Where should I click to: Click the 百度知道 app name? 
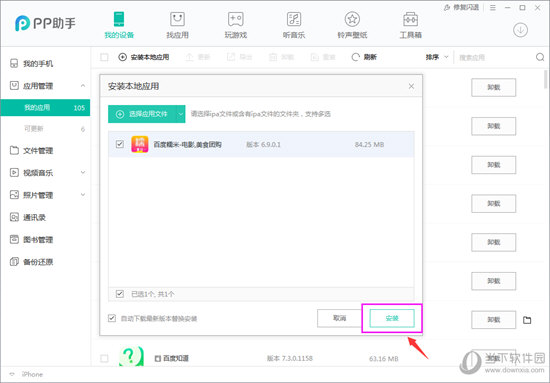pos(176,358)
